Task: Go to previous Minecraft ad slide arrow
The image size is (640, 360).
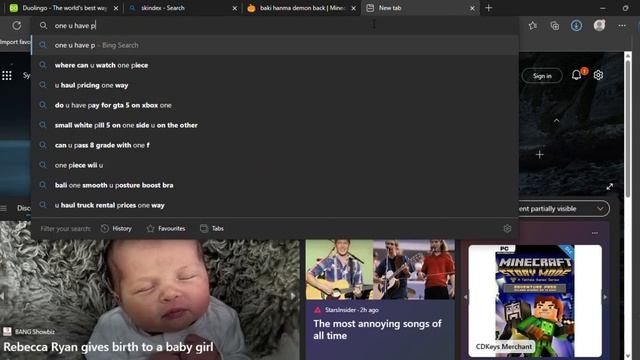Action: (466, 297)
